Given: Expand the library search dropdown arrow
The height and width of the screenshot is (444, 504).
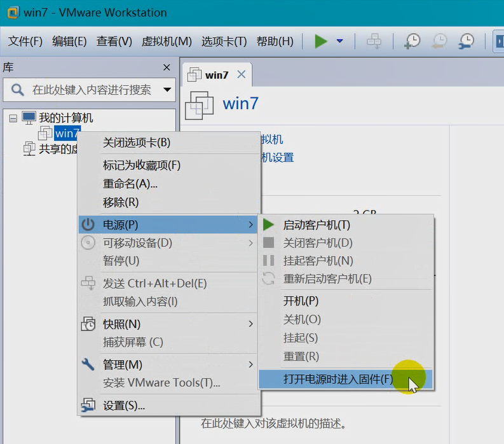Looking at the screenshot, I should tap(167, 90).
